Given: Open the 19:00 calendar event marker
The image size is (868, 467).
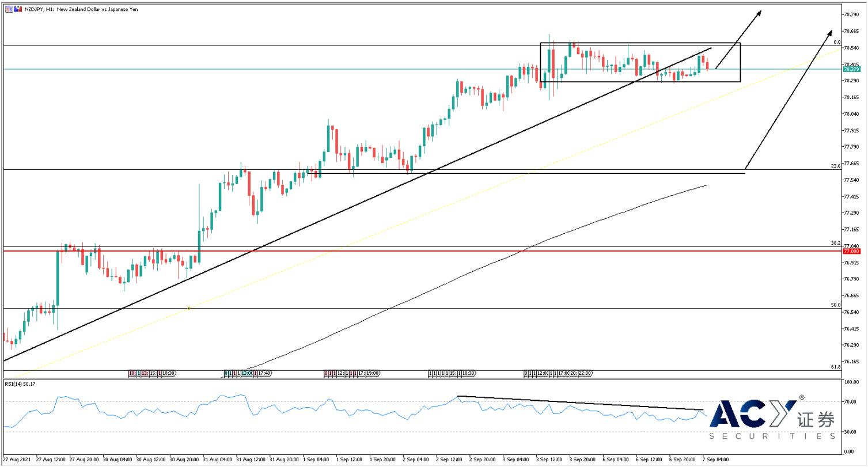Looking at the screenshot, I should [x=373, y=373].
